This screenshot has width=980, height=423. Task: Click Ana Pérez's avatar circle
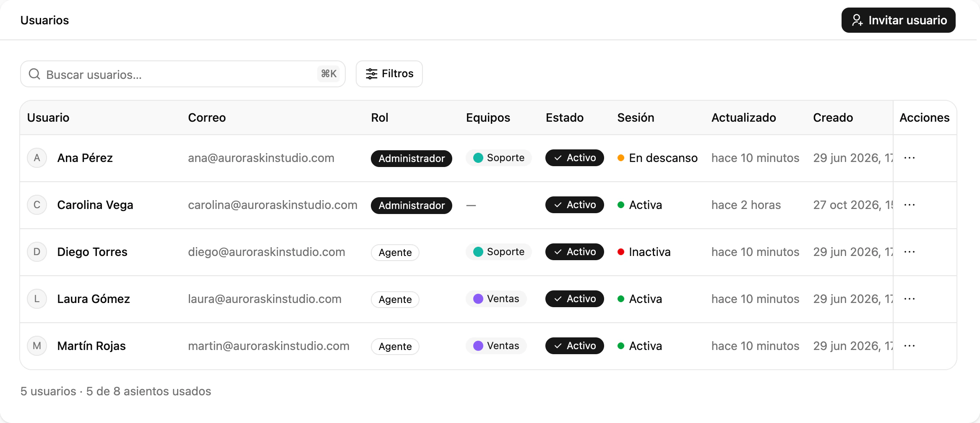pyautogui.click(x=37, y=158)
